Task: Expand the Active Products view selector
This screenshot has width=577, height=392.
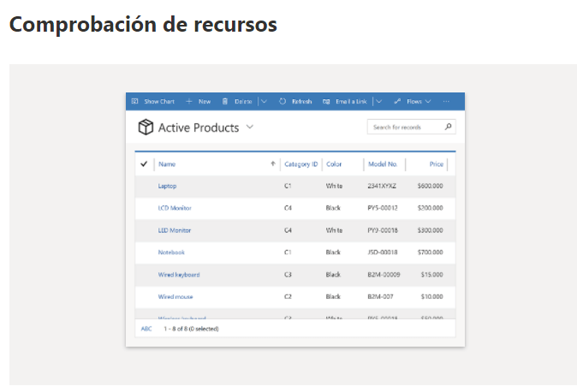Action: click(250, 128)
